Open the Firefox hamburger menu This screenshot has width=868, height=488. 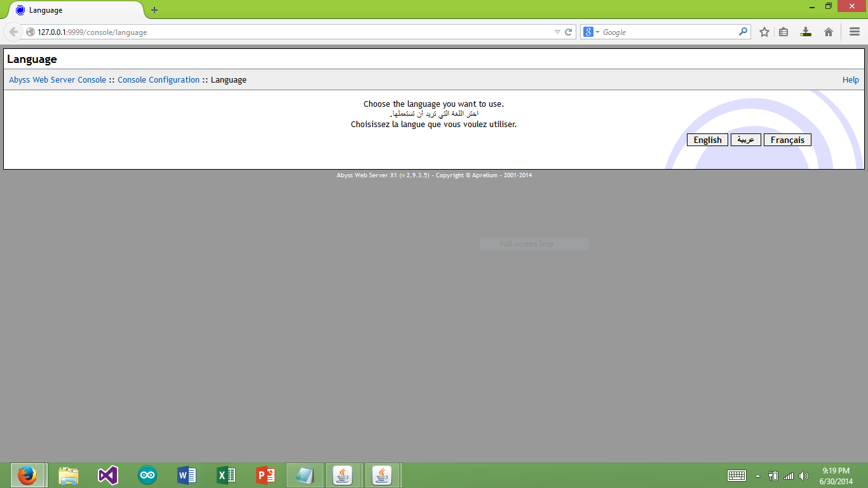point(854,31)
